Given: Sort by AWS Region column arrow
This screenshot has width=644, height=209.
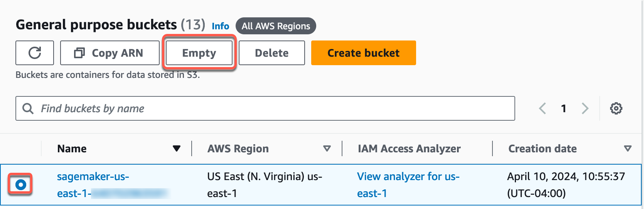Looking at the screenshot, I should [x=327, y=148].
